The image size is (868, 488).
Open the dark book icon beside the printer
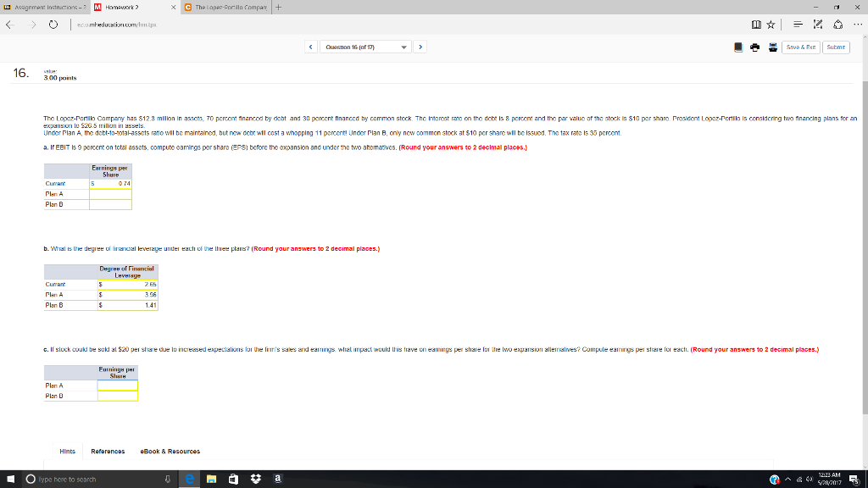[x=738, y=47]
